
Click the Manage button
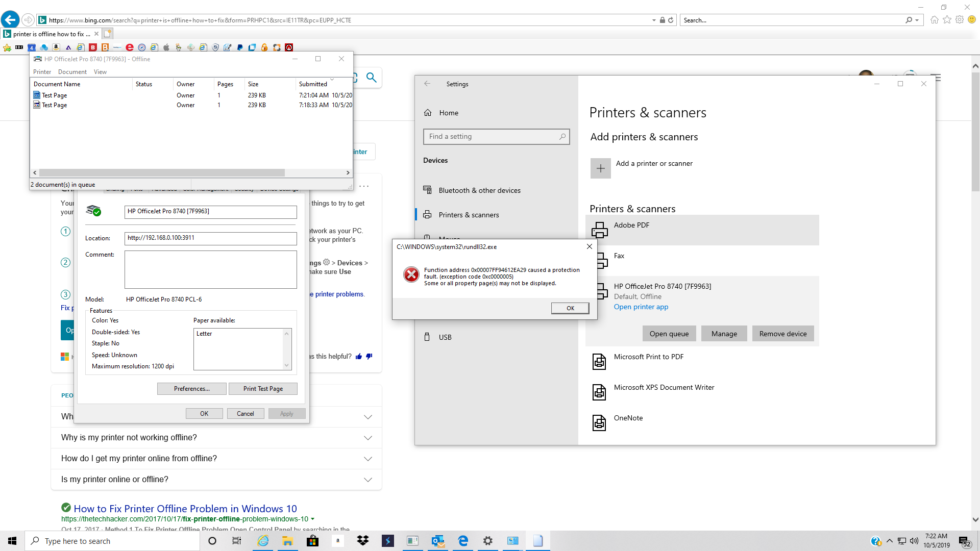[724, 334]
